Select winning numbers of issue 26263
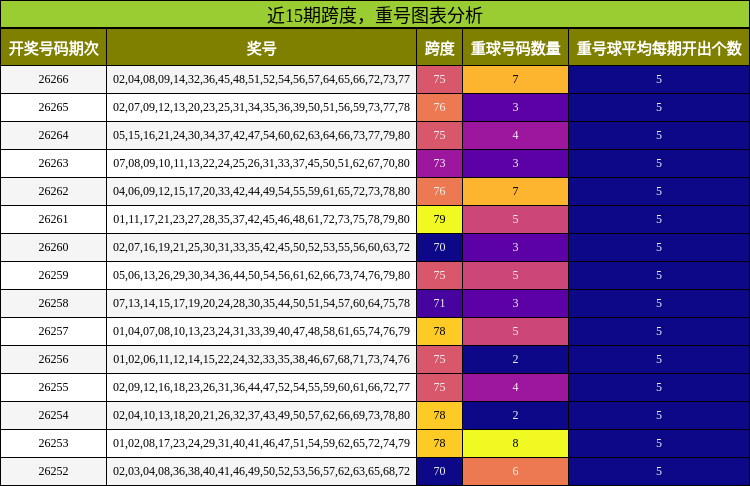 [x=261, y=163]
